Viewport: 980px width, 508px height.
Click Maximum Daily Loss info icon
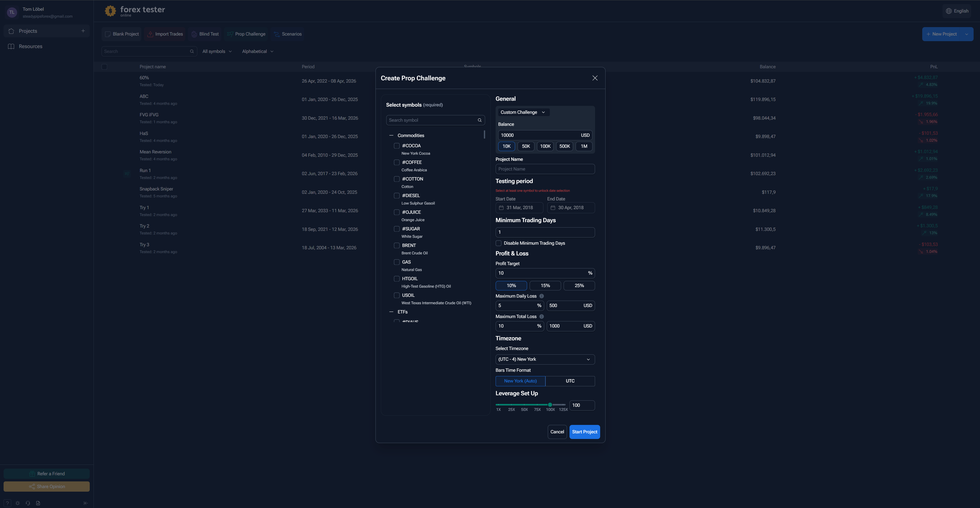[542, 296]
